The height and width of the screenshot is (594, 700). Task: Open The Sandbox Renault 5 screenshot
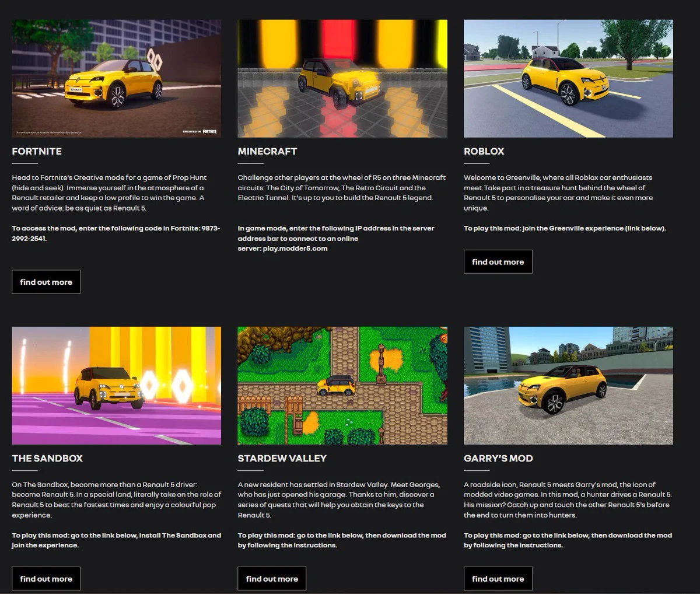point(117,386)
